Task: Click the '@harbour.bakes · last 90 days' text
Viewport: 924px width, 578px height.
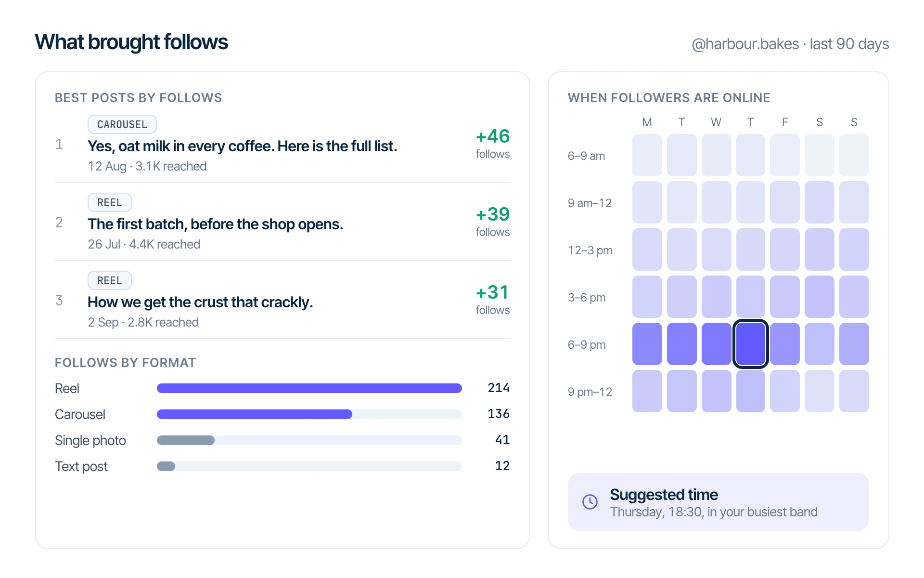Action: pyautogui.click(x=790, y=44)
